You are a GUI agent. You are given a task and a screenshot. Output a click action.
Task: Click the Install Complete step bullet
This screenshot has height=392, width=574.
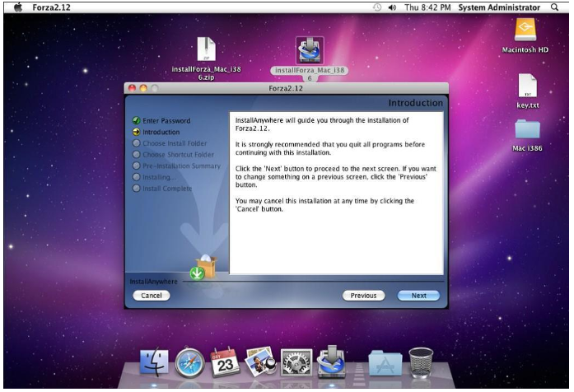point(136,189)
